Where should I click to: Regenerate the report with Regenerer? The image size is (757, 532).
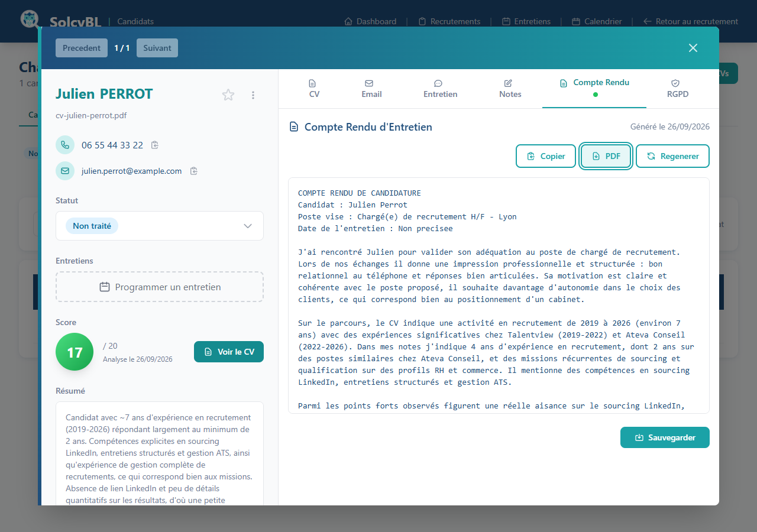[x=672, y=156]
